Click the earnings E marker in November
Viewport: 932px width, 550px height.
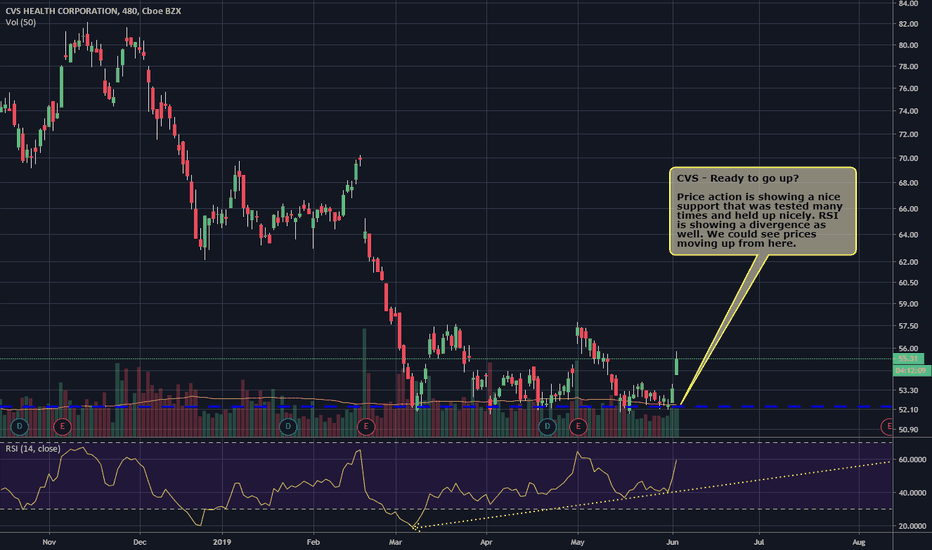point(62,426)
